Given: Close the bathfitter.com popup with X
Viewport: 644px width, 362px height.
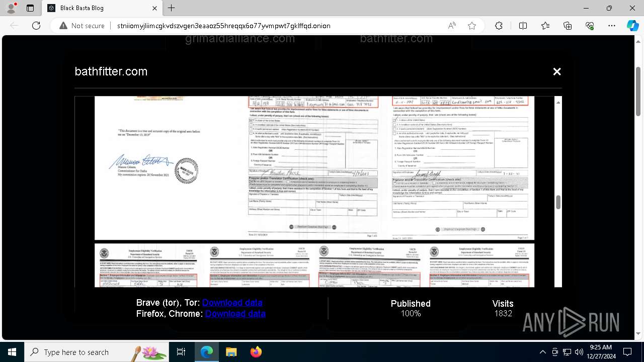Looking at the screenshot, I should click(x=556, y=72).
